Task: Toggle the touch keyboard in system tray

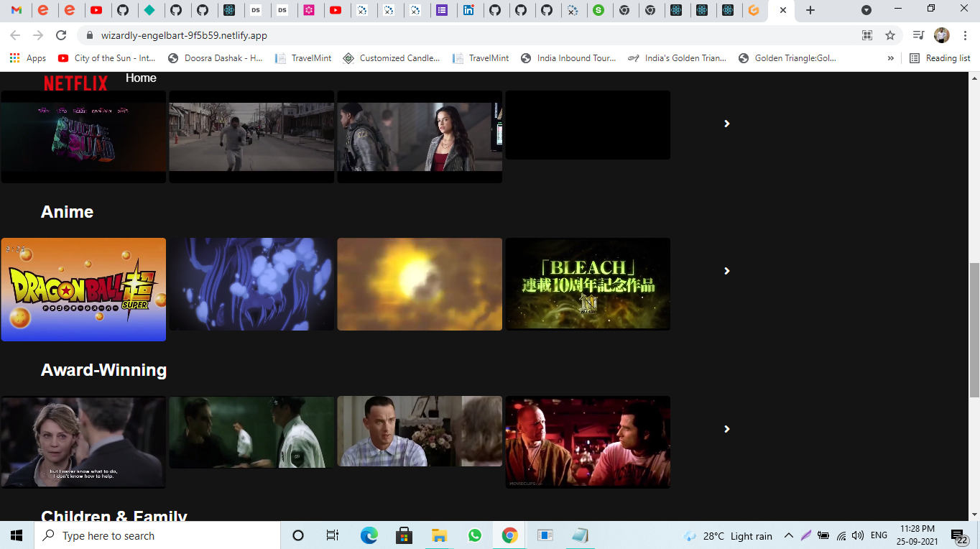Action: click(805, 535)
